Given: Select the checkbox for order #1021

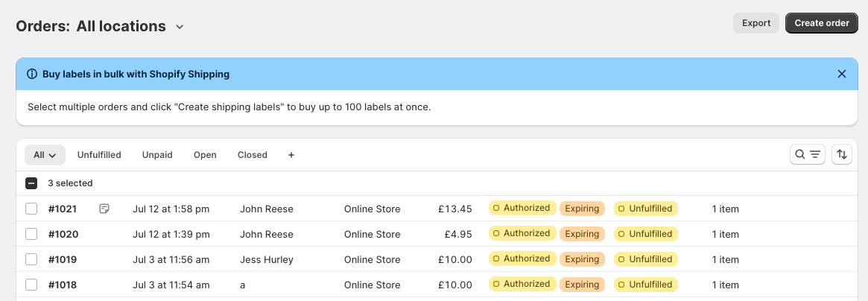Looking at the screenshot, I should pos(31,209).
